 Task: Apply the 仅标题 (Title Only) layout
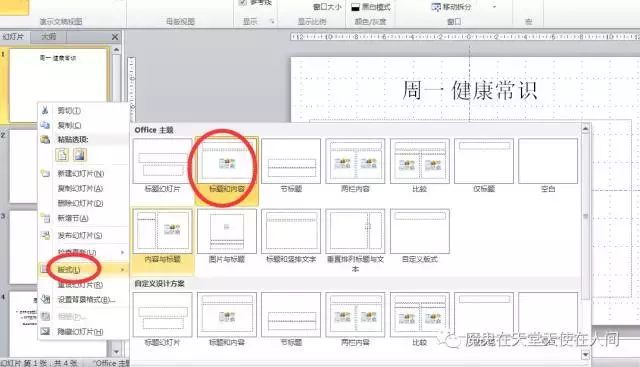pyautogui.click(x=484, y=166)
